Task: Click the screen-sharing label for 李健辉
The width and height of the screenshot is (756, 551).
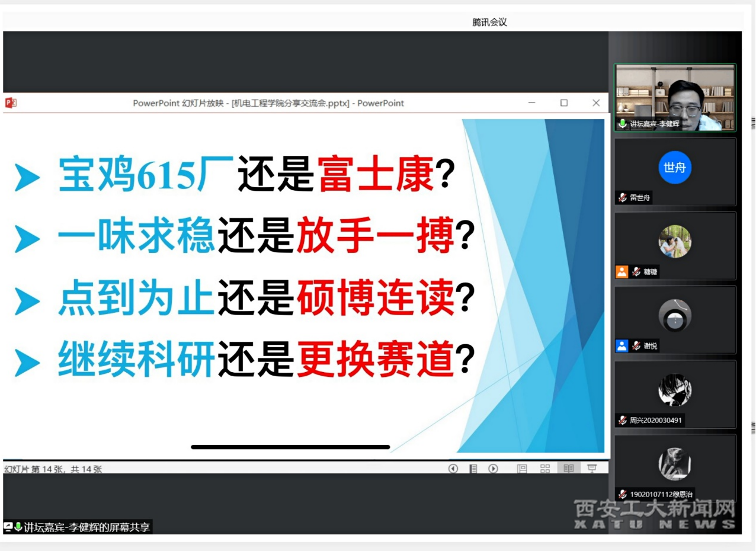Action: (78, 527)
